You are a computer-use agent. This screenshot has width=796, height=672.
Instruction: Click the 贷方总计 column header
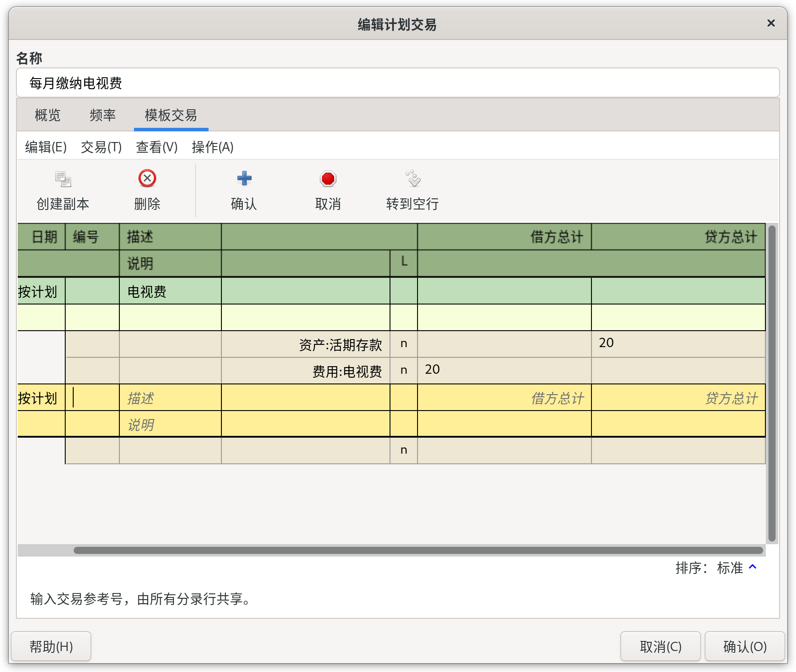click(678, 237)
